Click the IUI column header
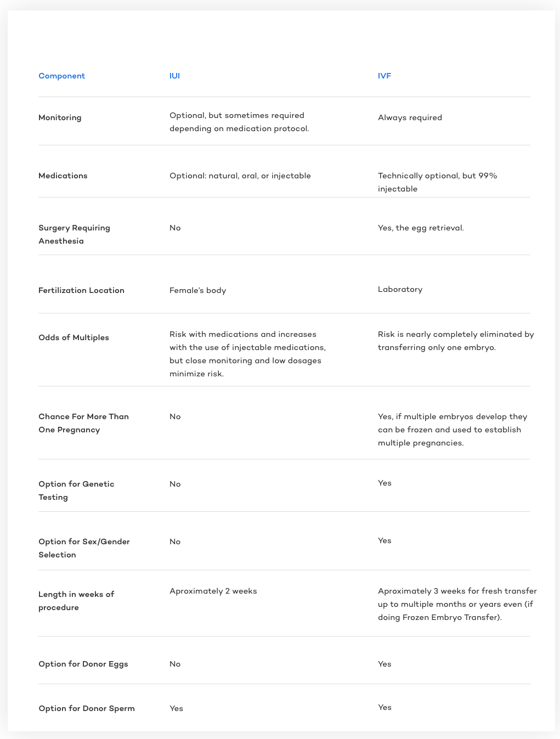 click(174, 76)
